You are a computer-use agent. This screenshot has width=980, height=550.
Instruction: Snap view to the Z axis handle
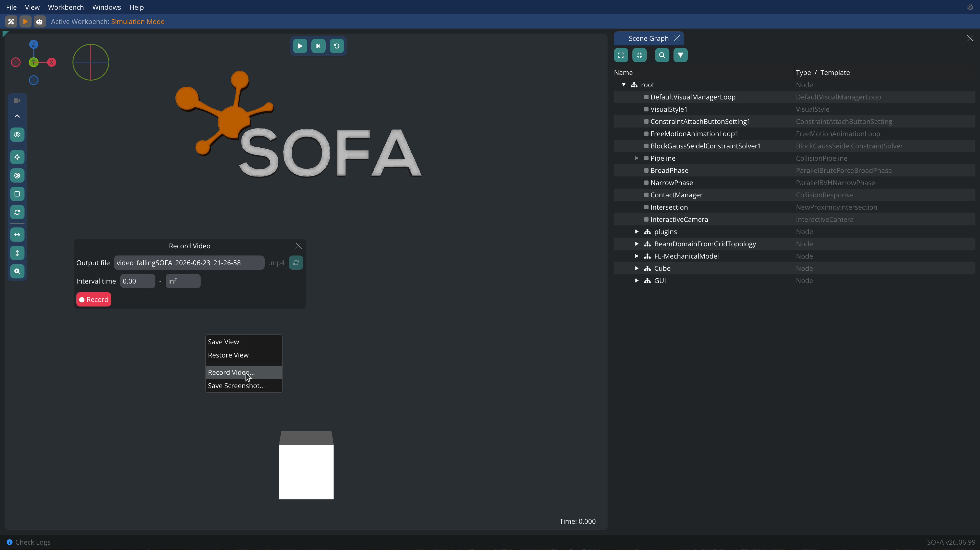33,44
